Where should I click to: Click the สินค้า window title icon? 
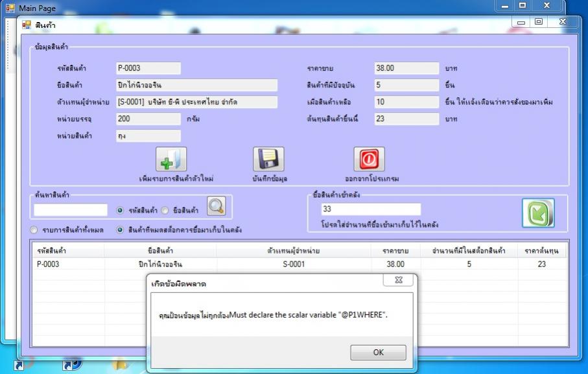(x=26, y=25)
